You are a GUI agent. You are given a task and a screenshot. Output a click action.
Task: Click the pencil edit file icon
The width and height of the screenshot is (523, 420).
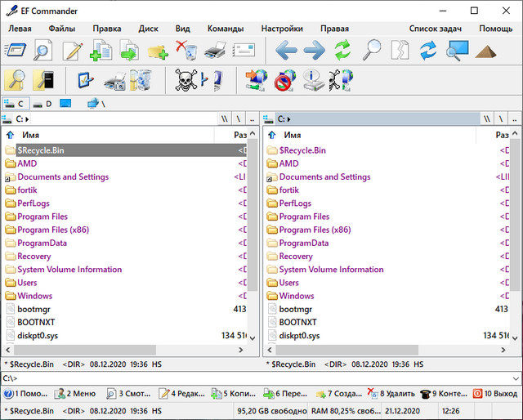[x=72, y=51]
